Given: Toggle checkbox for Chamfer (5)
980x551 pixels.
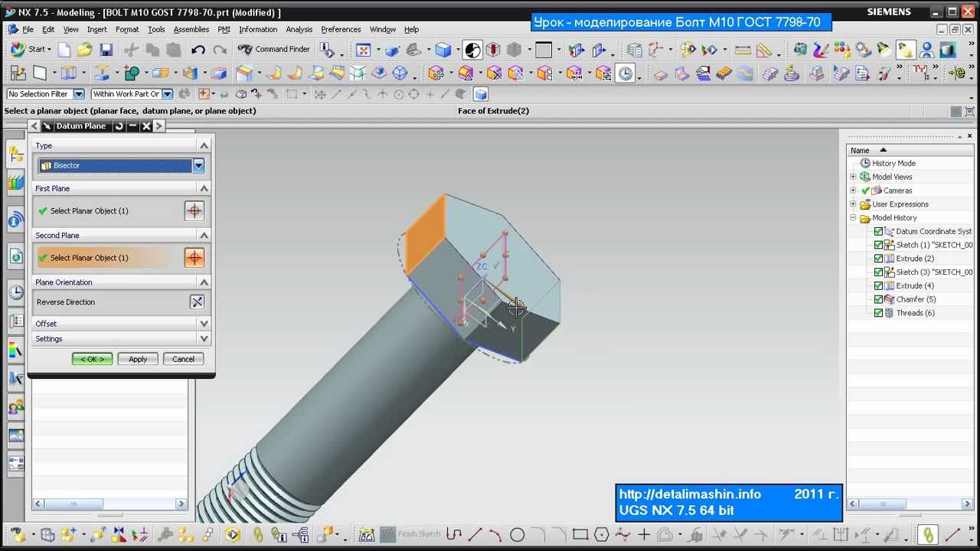Looking at the screenshot, I should (878, 299).
